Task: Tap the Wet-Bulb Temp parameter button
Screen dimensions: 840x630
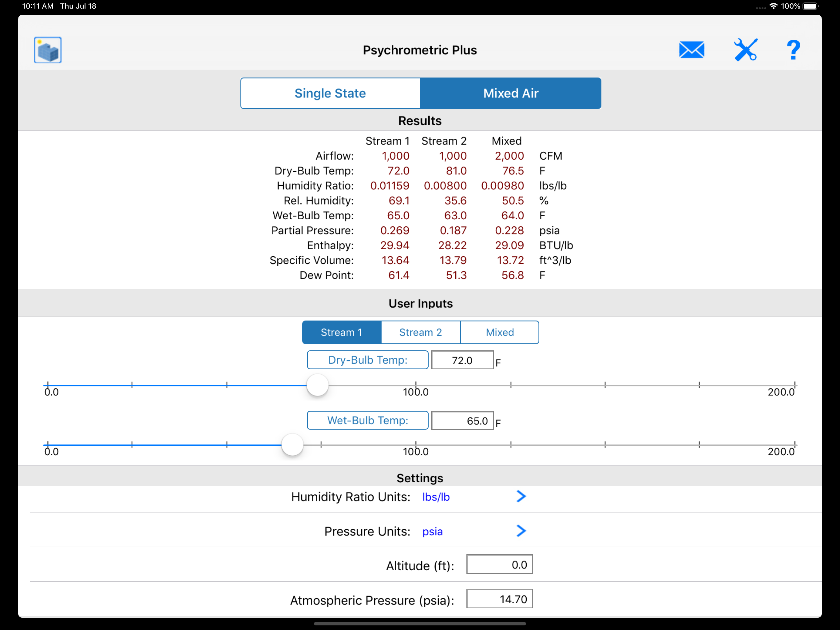Action: point(368,420)
